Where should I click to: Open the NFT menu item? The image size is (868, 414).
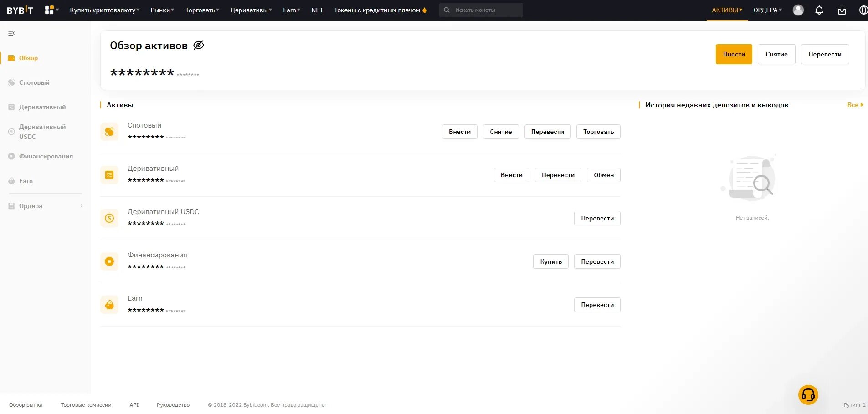point(317,10)
